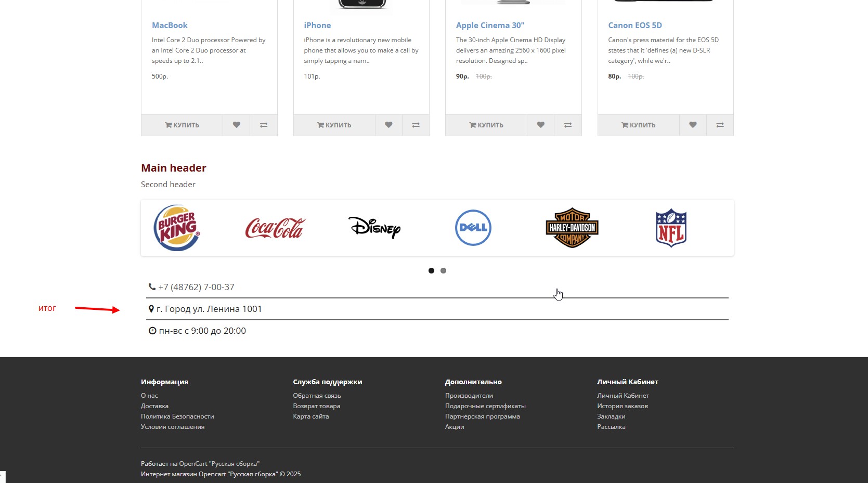Open Условия соглашения footer link
868x483 pixels.
pos(173,427)
